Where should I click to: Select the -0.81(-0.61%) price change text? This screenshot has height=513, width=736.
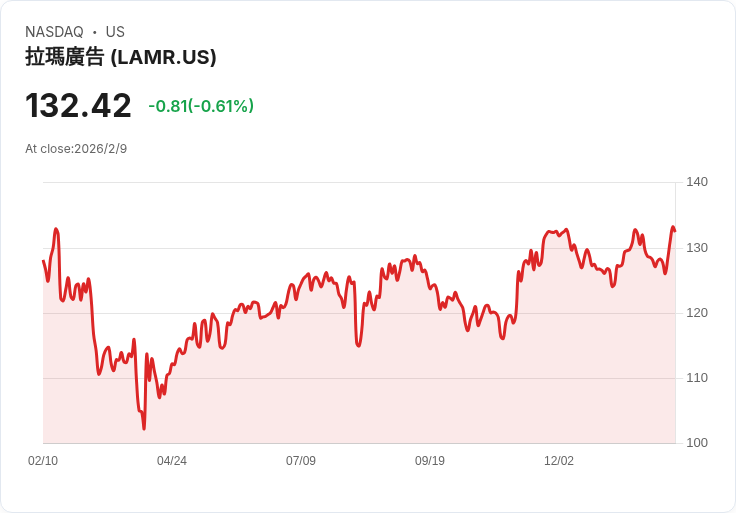(201, 106)
